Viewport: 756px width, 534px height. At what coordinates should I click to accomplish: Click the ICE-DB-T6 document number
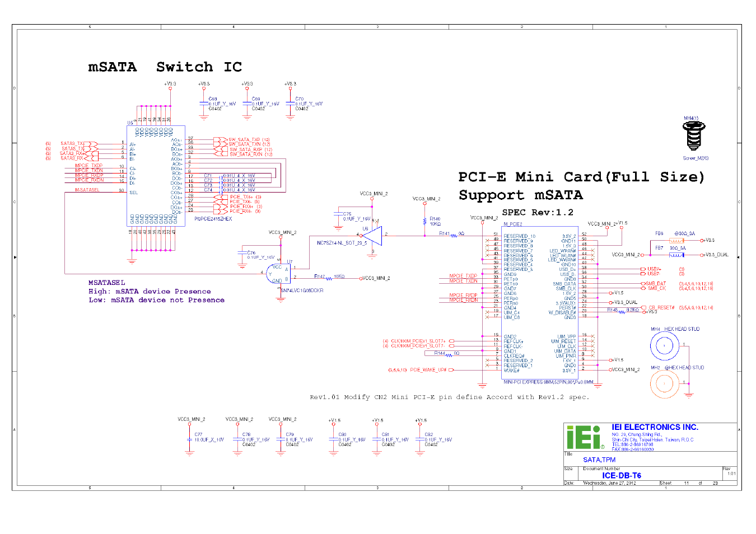(x=622, y=476)
